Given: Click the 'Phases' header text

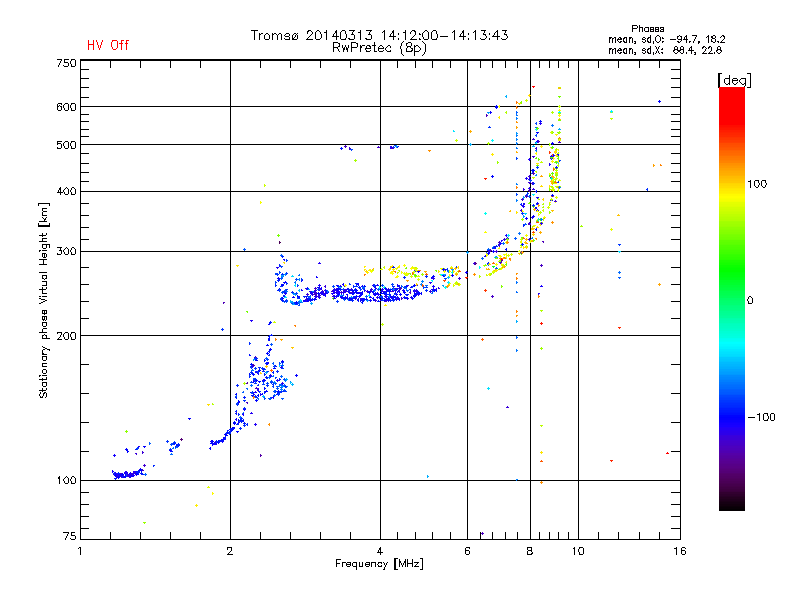Looking at the screenshot, I should pyautogui.click(x=647, y=29).
